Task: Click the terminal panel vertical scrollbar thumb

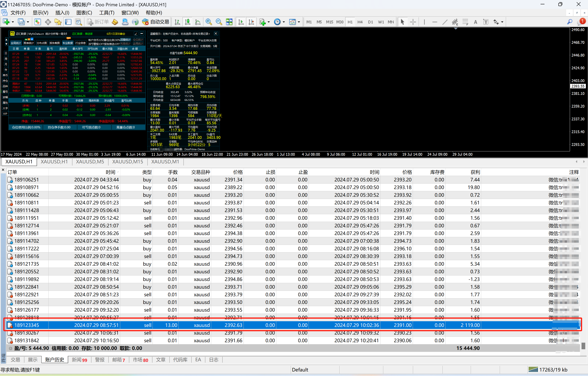Action: tap(583, 346)
